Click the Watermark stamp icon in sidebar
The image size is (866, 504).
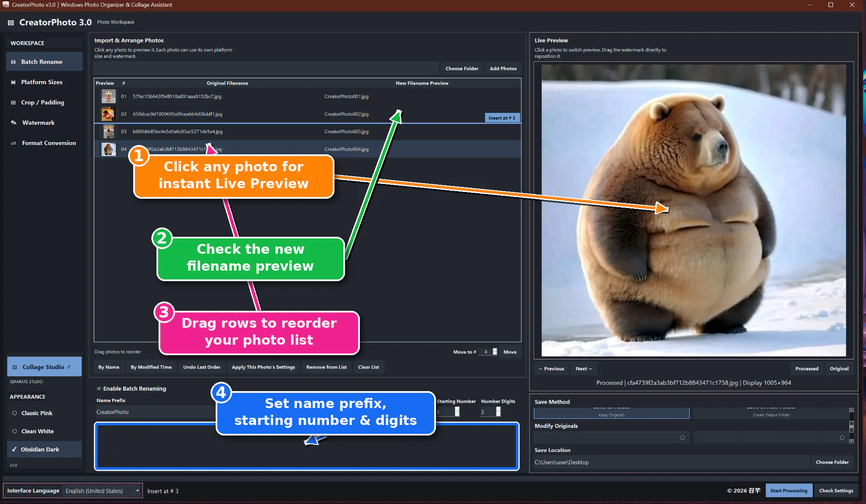pyautogui.click(x=14, y=123)
